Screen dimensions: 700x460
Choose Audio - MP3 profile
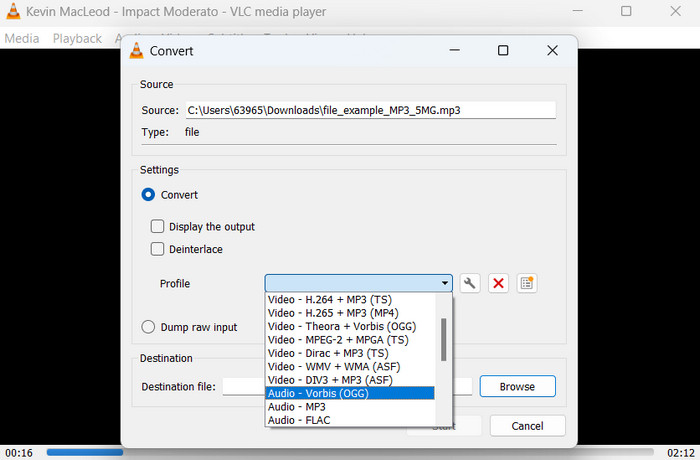point(350,407)
